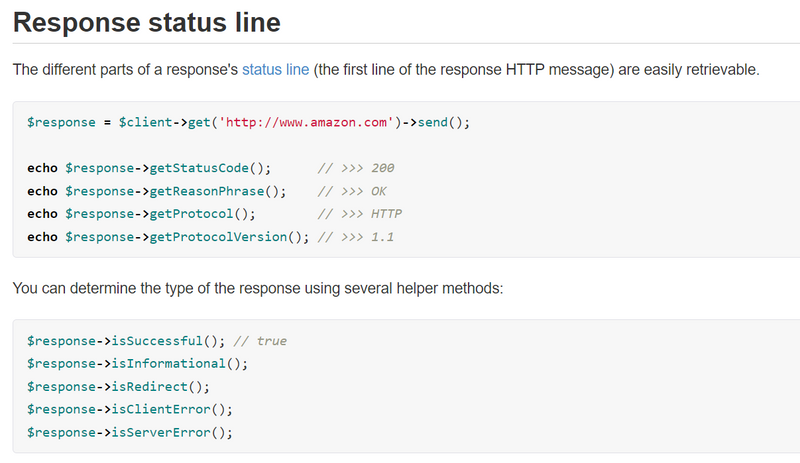Click the "Response status line" heading
Viewport: 800px width, 463px height.
146,22
